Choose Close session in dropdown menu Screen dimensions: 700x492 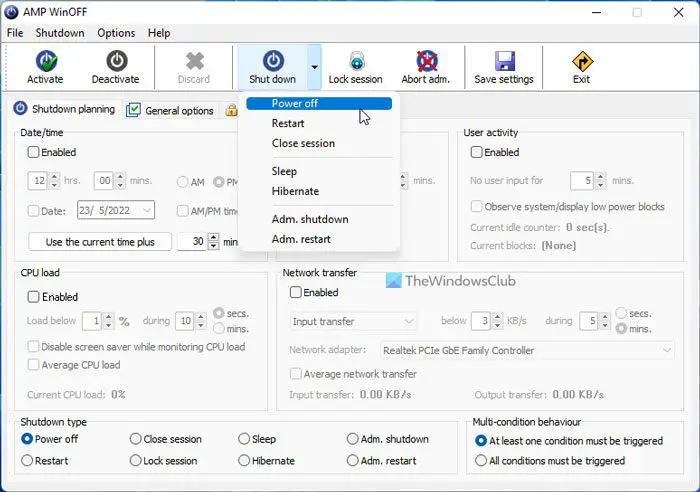tap(319, 143)
